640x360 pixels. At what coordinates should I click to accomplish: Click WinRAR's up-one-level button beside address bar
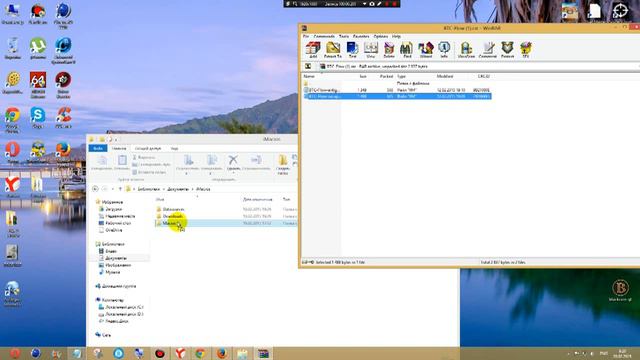pyautogui.click(x=308, y=66)
